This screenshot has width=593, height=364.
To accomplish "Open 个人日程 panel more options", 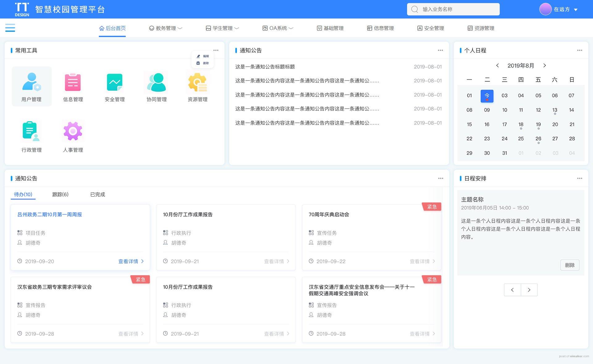I will click(x=579, y=50).
